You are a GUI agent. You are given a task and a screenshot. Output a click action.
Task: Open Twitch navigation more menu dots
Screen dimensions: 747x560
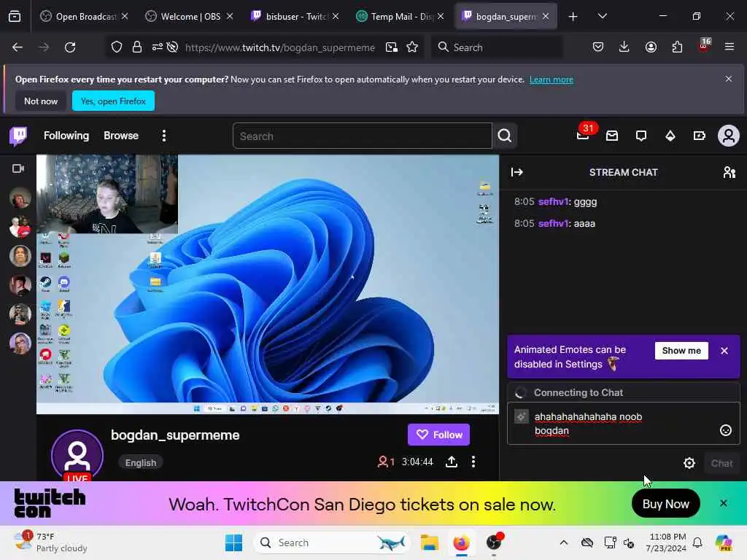click(x=164, y=136)
